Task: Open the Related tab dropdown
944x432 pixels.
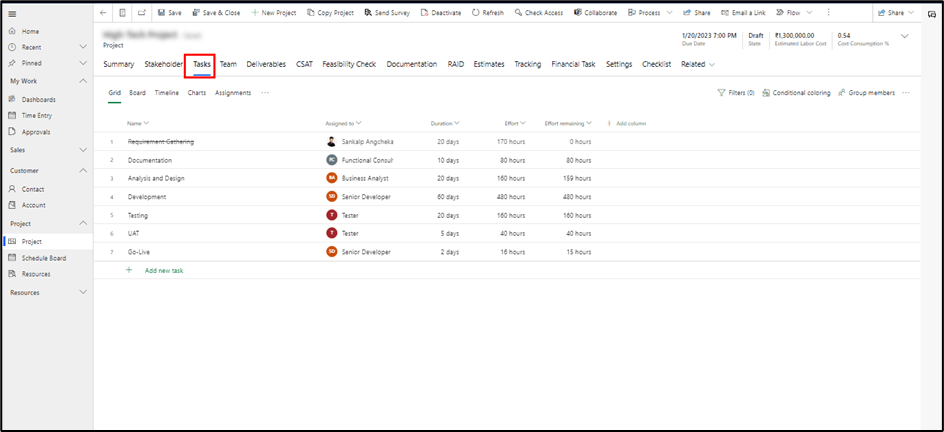Action: click(697, 64)
